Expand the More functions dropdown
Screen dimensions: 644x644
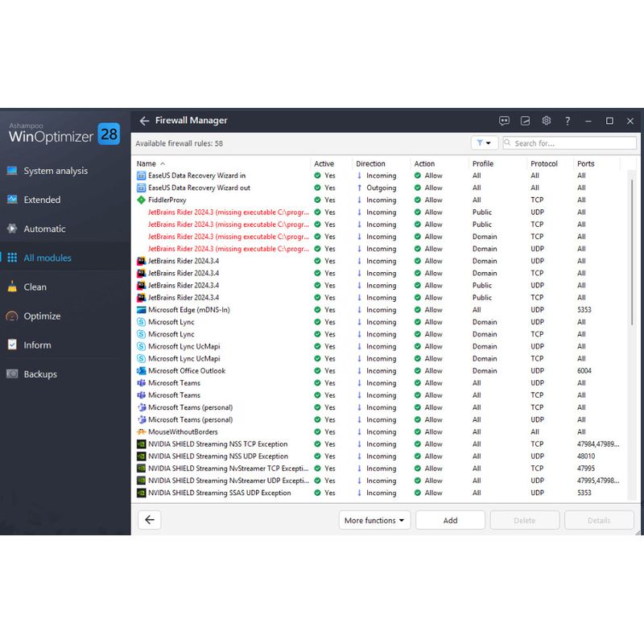374,520
